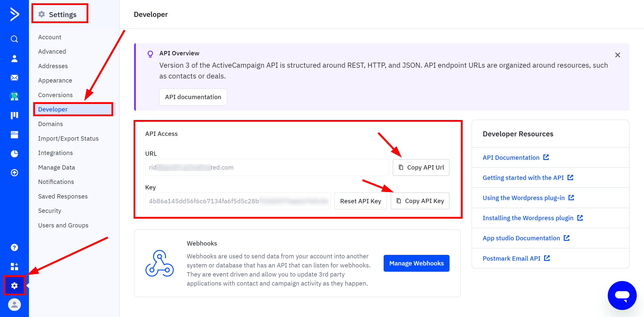Click external icon beside API Documentation link
644x317 pixels.
tap(546, 157)
